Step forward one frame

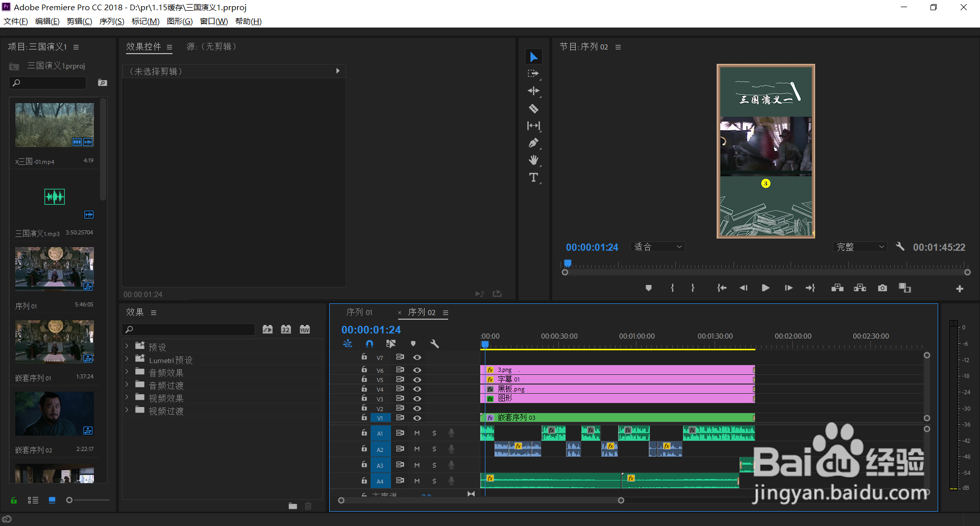point(789,288)
